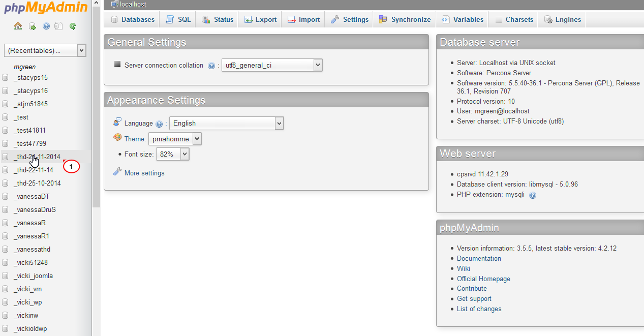
Task: Visit the Official Homepage link
Action: point(483,279)
